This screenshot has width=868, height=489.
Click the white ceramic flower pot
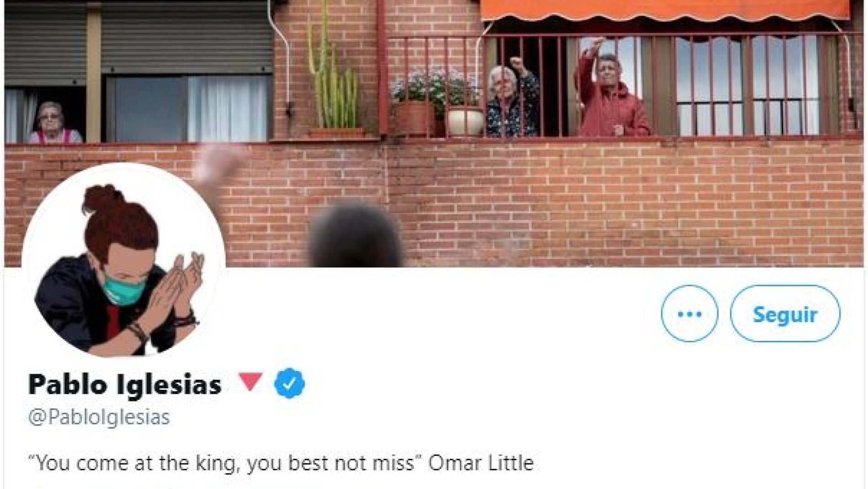[464, 121]
